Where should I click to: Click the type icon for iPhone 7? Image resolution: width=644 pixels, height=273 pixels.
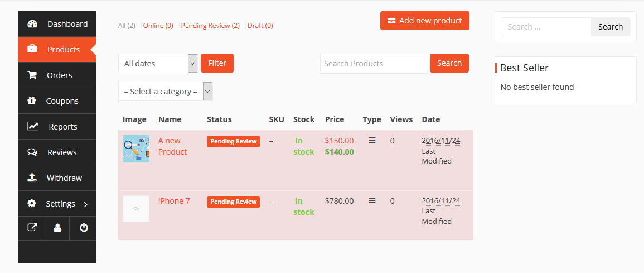(x=372, y=200)
